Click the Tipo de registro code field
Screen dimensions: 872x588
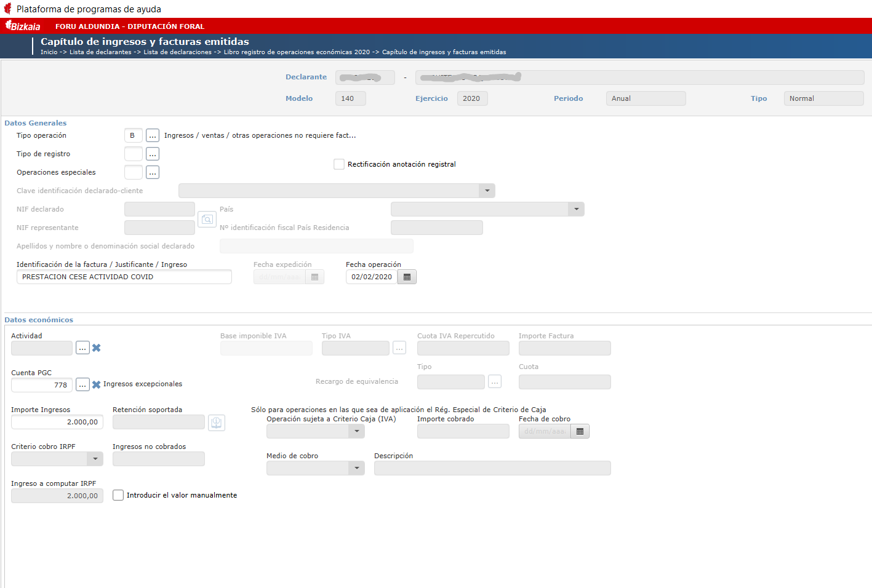tap(134, 154)
